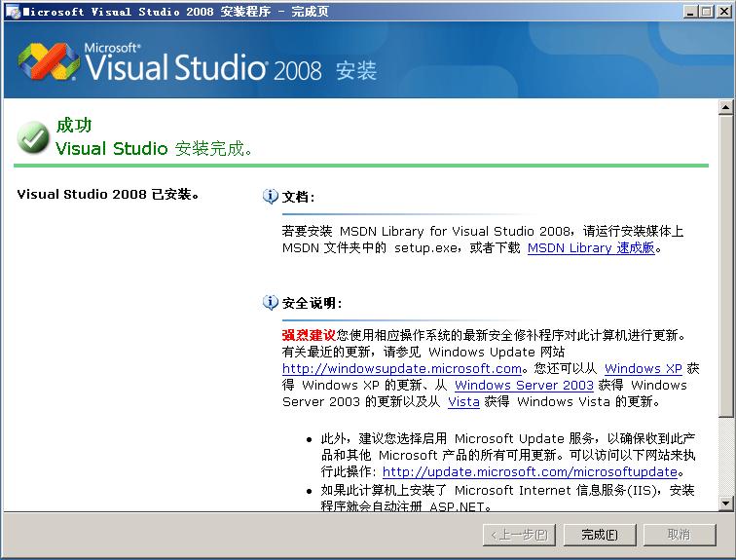
Task: Click the 成功 heading text
Action: click(74, 125)
